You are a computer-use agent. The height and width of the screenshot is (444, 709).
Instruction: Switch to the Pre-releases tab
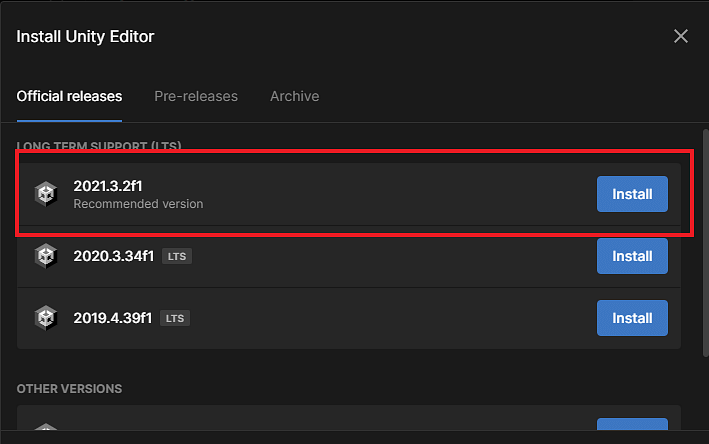click(196, 96)
